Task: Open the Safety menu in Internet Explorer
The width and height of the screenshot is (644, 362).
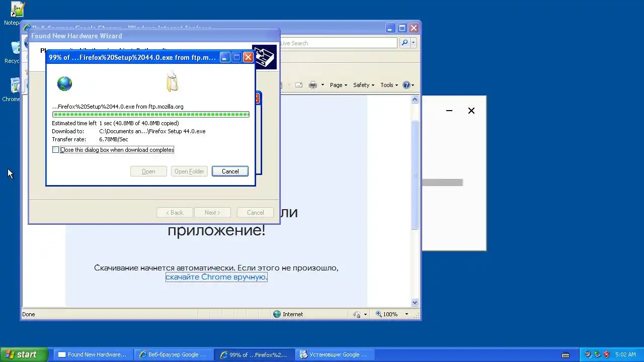Action: click(363, 85)
